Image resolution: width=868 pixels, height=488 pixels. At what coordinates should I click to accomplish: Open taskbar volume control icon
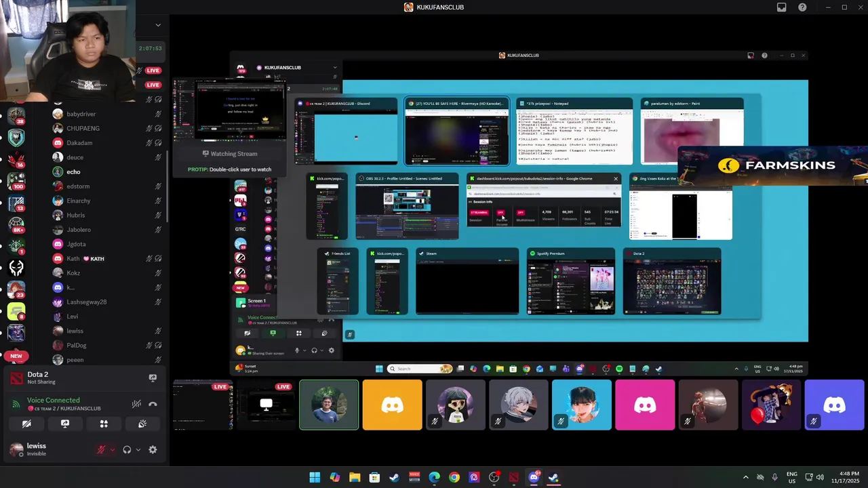(820, 477)
